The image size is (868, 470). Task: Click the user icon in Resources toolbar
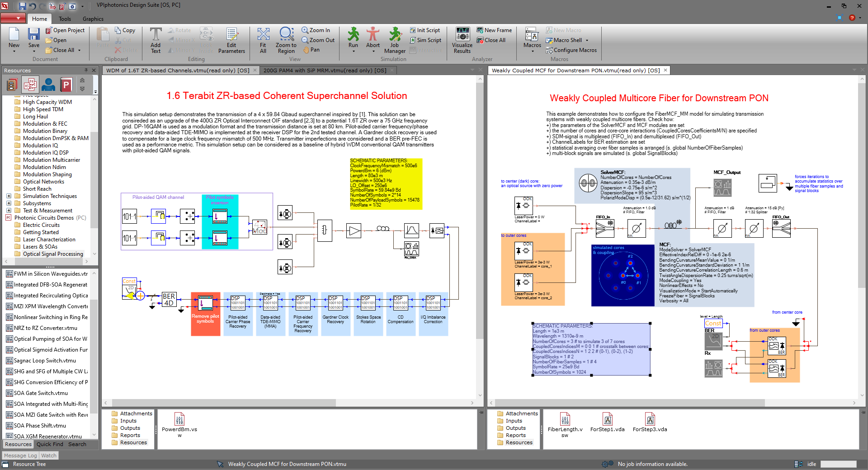pos(48,85)
